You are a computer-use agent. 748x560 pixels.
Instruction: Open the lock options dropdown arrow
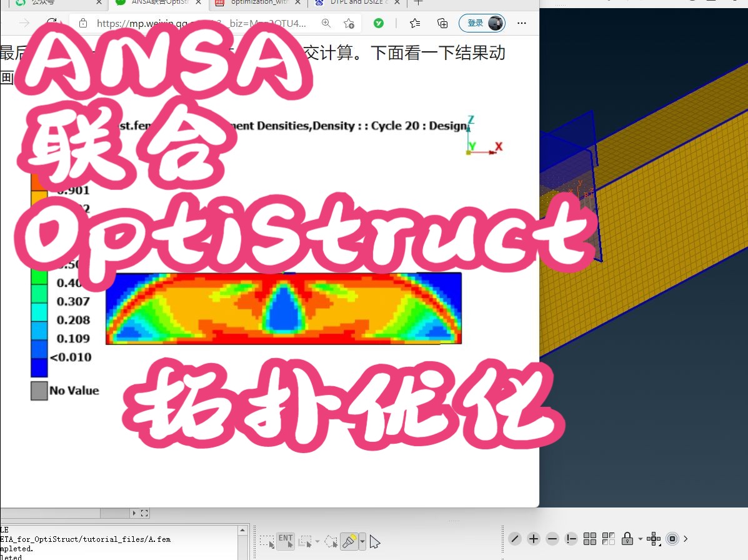[x=640, y=539]
